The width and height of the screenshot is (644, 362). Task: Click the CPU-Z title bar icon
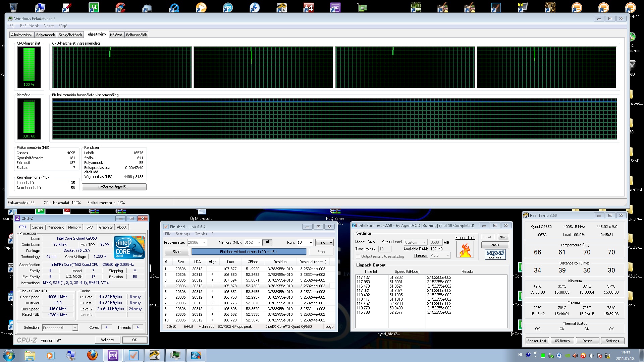(x=18, y=218)
